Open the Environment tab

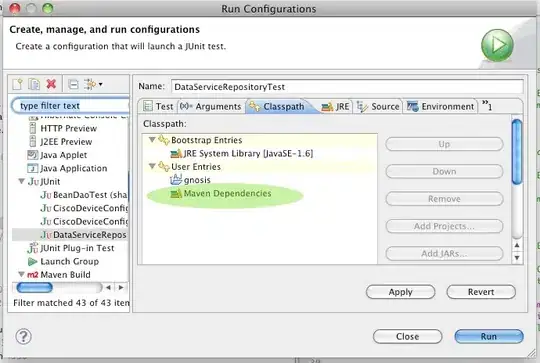point(440,106)
